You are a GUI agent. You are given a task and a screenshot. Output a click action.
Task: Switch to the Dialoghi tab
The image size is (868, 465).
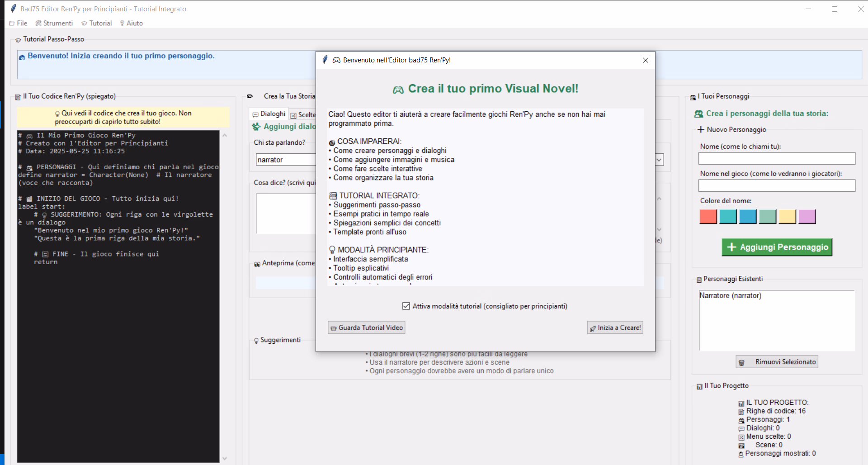pos(269,114)
